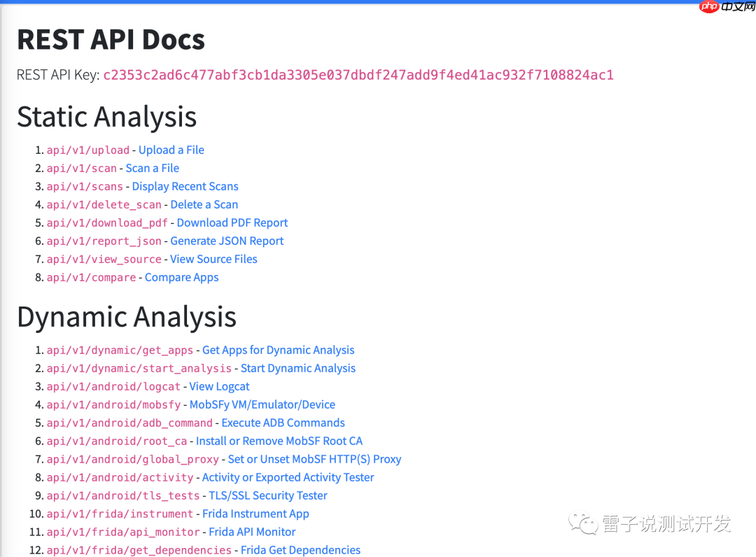The image size is (756, 557).
Task: Click the api/v1/frida/instrument endpoint text
Action: click(x=120, y=514)
